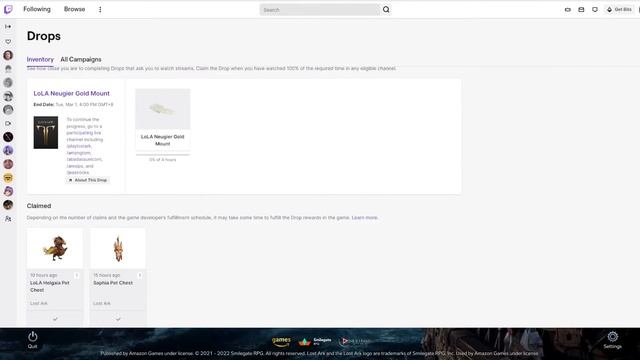Open Prime Loot crown icon in top bar

pyautogui.click(x=568, y=9)
